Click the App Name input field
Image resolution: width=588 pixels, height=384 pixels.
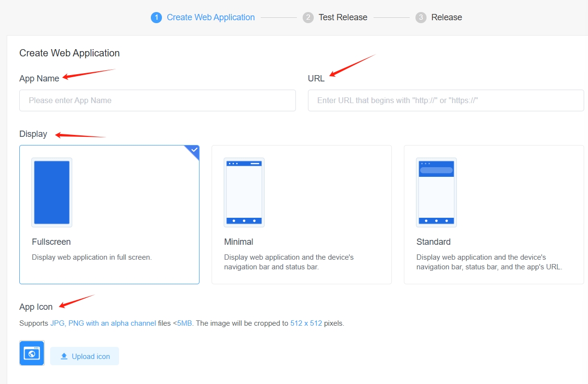pyautogui.click(x=158, y=100)
